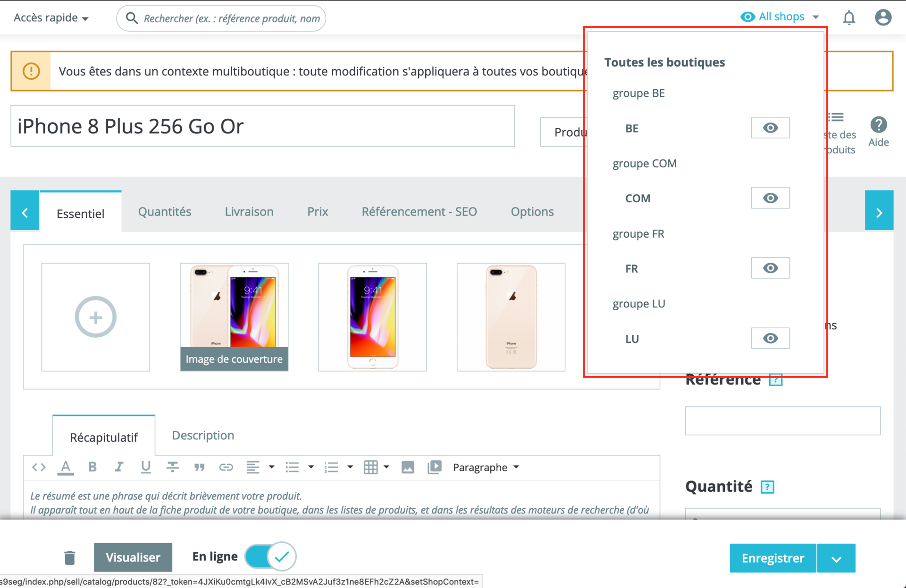Screen dimensions: 906x588
Task: Open the Description tab
Action: pyautogui.click(x=203, y=435)
